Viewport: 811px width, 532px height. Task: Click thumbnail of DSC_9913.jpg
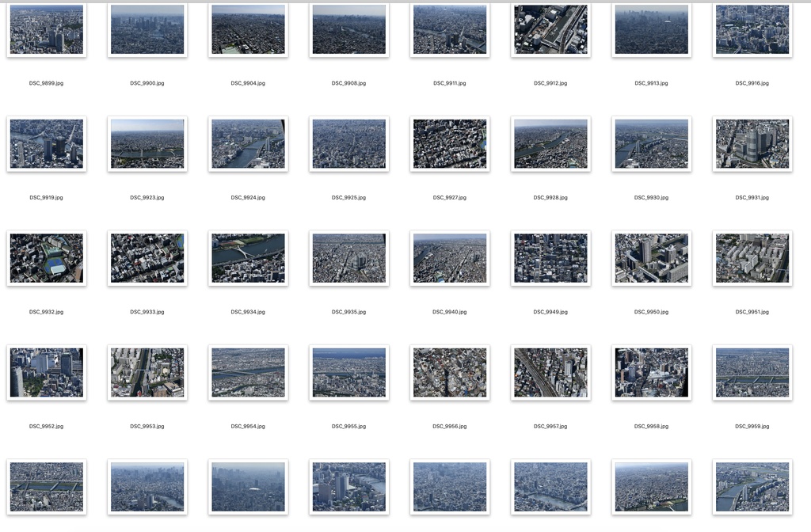pyautogui.click(x=652, y=29)
